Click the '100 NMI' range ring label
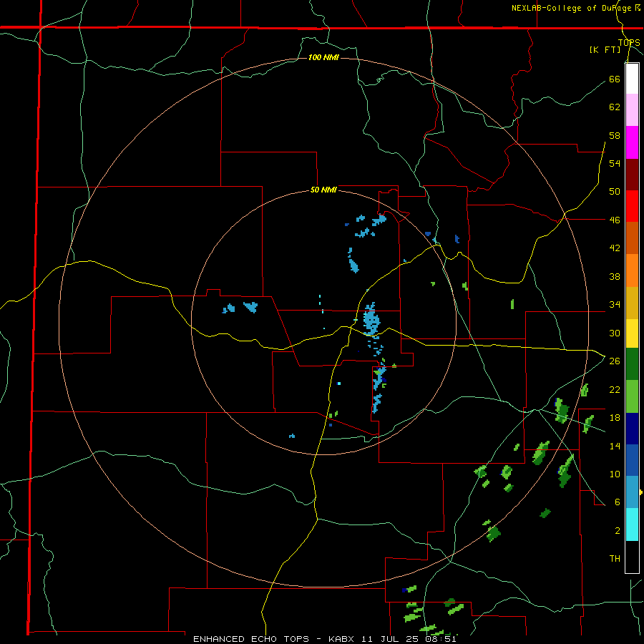 [x=323, y=57]
